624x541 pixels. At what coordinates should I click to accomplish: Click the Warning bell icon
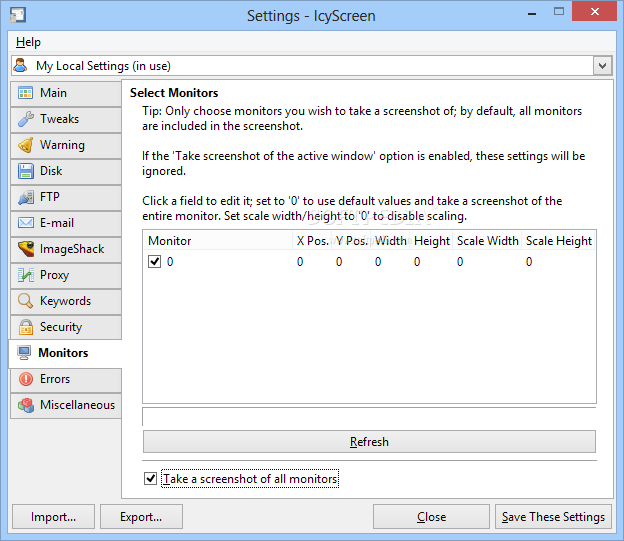[x=25, y=145]
